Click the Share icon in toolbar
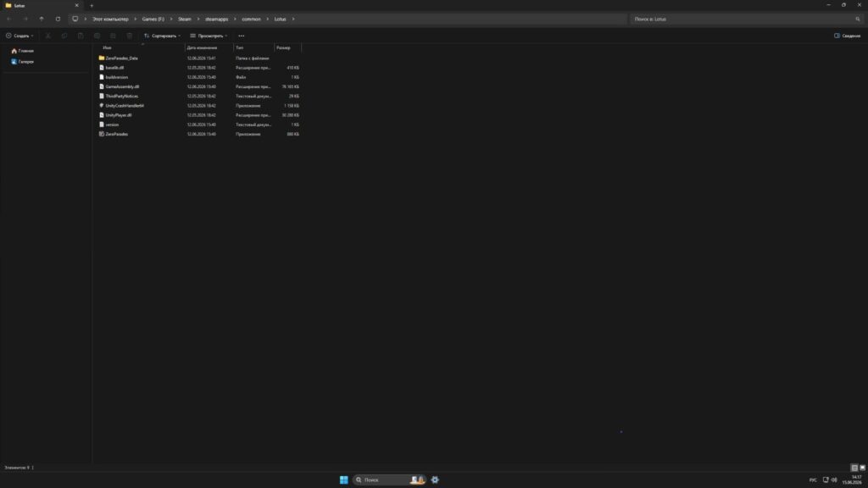The height and width of the screenshot is (488, 868). point(113,36)
